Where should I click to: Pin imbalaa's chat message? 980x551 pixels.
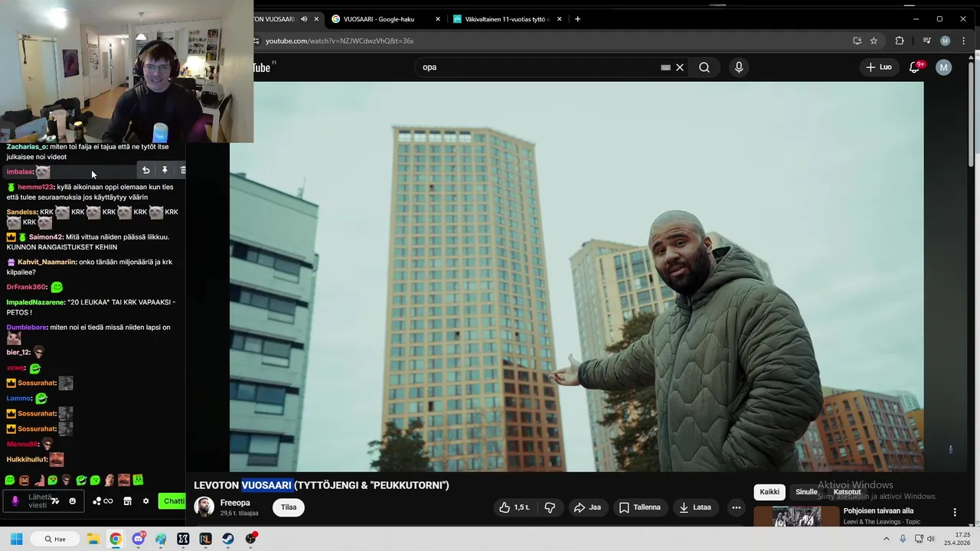click(164, 170)
